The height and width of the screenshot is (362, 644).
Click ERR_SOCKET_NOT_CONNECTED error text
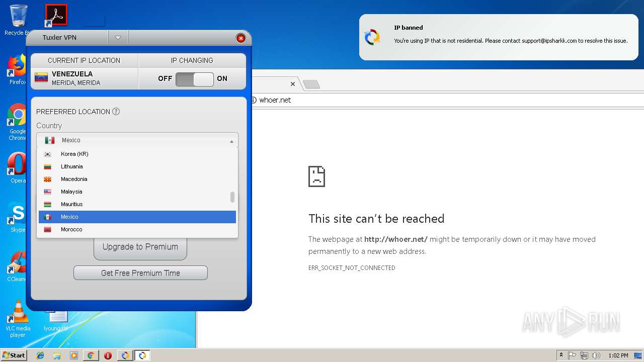[x=352, y=268]
